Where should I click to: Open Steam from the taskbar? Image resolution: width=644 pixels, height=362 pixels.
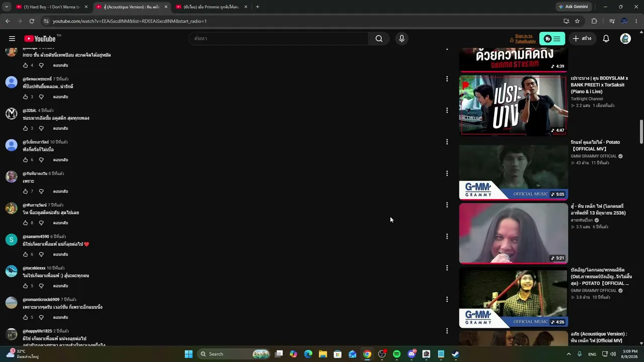tap(455, 354)
